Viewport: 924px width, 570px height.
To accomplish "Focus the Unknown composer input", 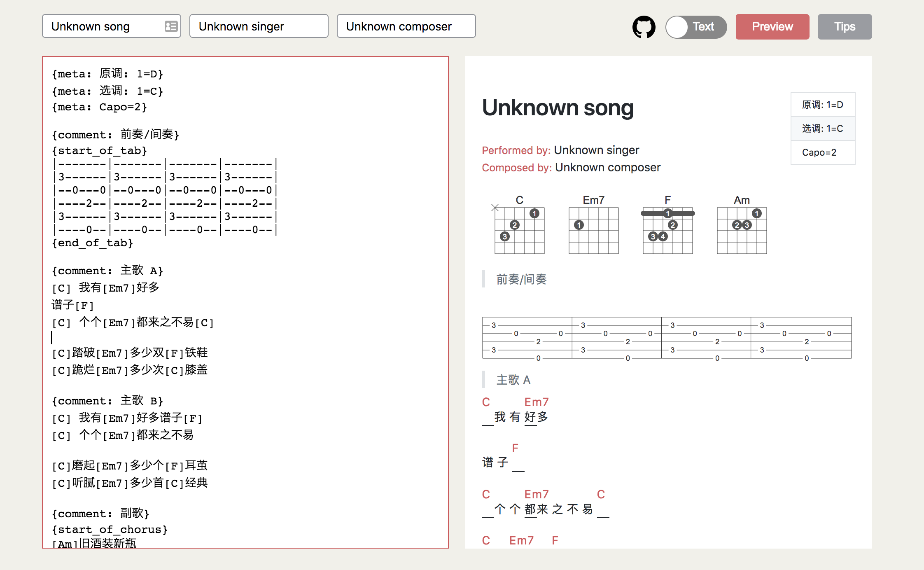I will tap(406, 26).
